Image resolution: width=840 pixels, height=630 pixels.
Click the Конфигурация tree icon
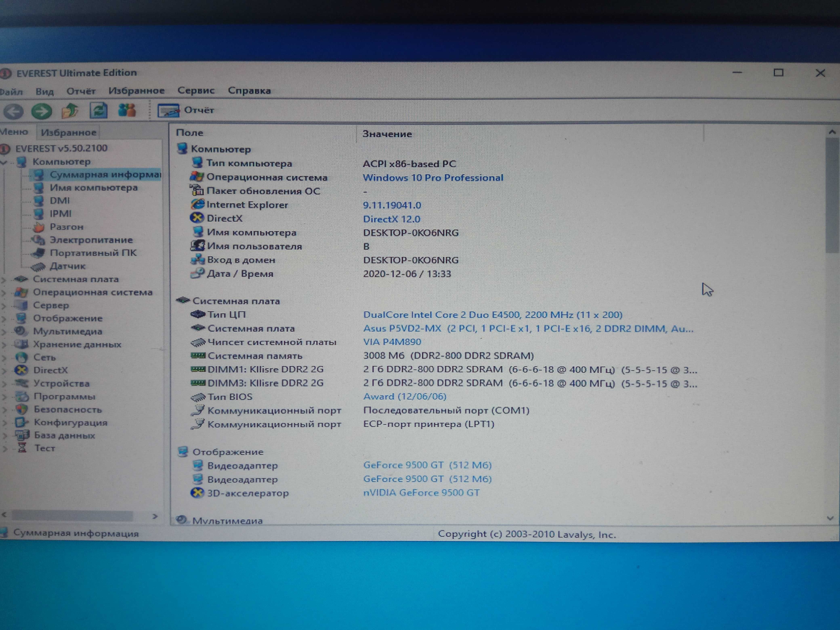[x=22, y=422]
